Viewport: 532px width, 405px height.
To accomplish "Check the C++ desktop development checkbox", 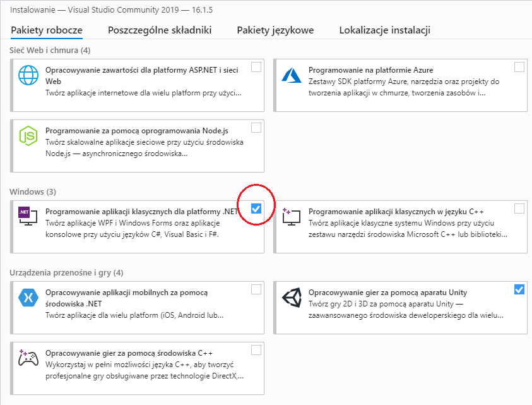I will click(519, 209).
